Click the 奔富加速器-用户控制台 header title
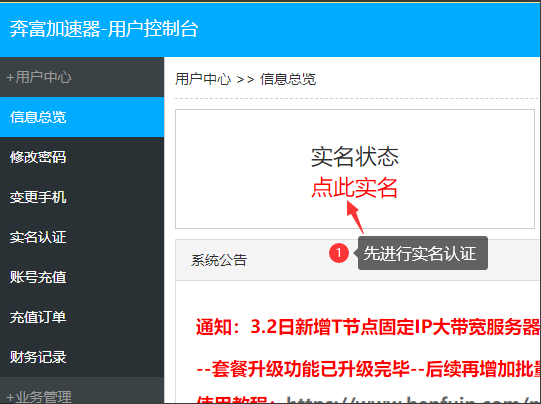 click(x=104, y=28)
